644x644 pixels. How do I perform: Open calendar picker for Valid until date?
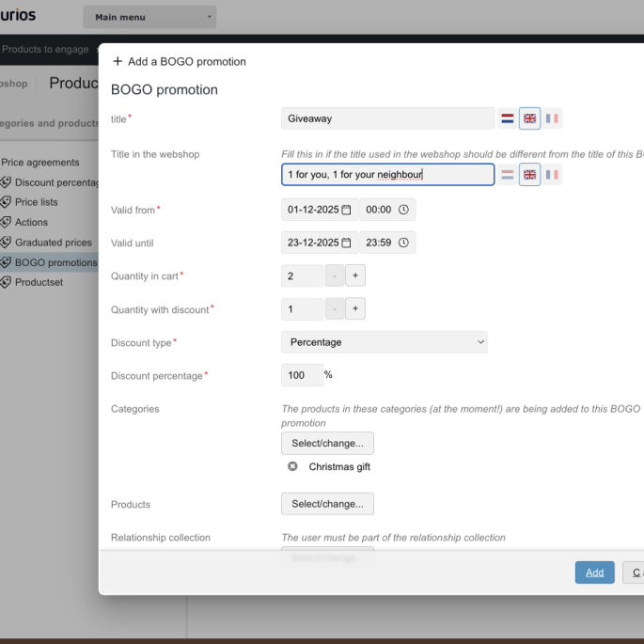click(x=346, y=243)
